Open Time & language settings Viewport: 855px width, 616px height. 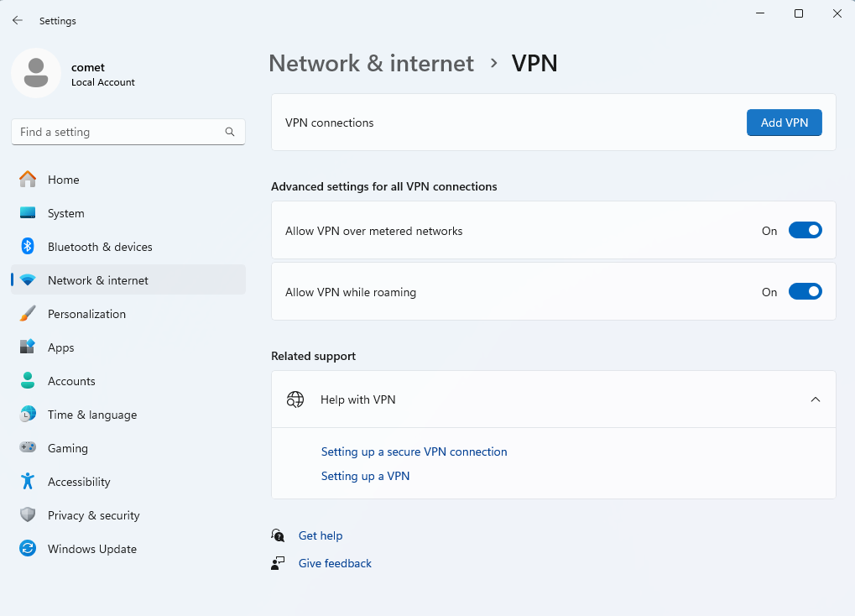pyautogui.click(x=128, y=414)
